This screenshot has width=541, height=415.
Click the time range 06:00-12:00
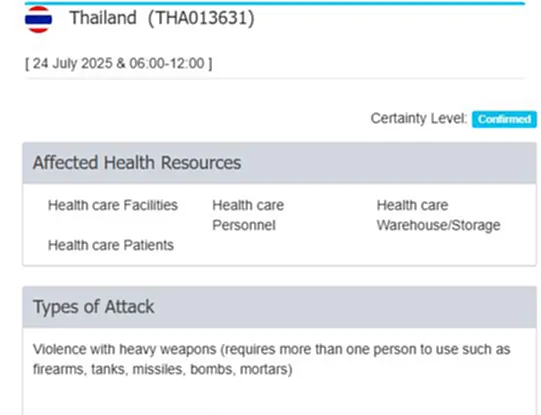[x=167, y=63]
